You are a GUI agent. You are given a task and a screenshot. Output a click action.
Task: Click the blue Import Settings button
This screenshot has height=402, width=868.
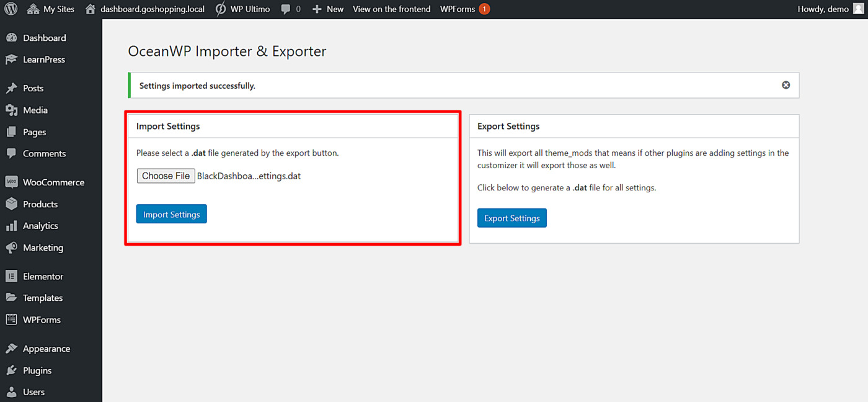(171, 214)
